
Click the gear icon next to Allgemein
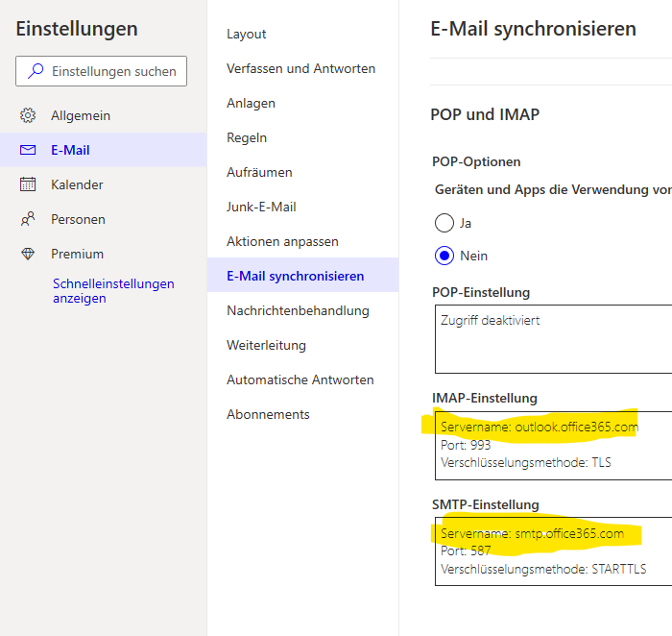coord(28,115)
